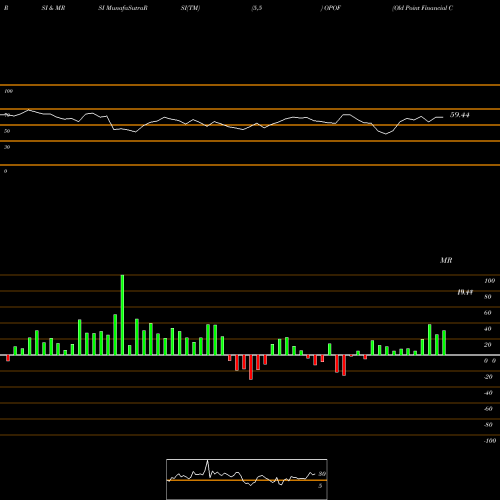Open the mini overview chart thumbnail
The image size is (500, 500).
(x=247, y=479)
